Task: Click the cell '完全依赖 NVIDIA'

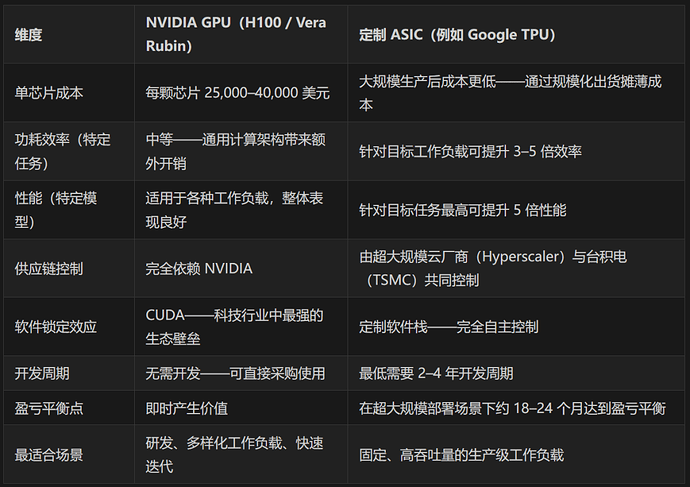Action: pyautogui.click(x=241, y=268)
